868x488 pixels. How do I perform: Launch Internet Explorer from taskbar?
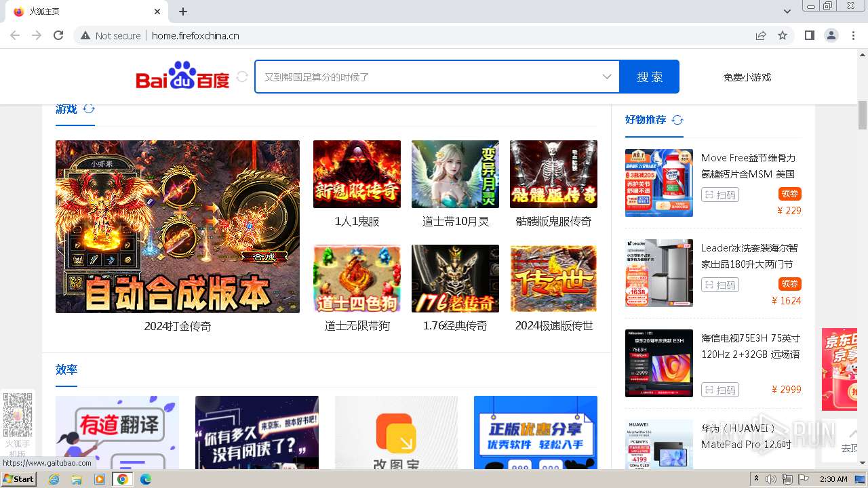(54, 479)
